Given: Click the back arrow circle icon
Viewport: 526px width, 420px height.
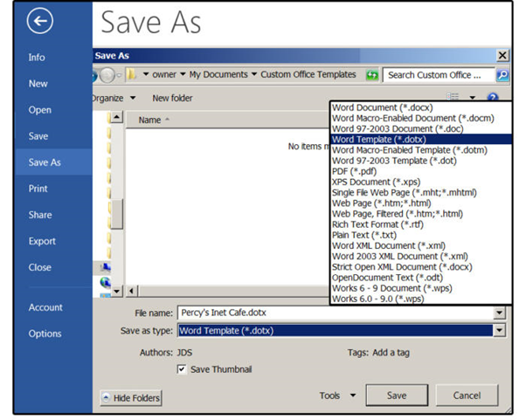Looking at the screenshot, I should tap(41, 21).
